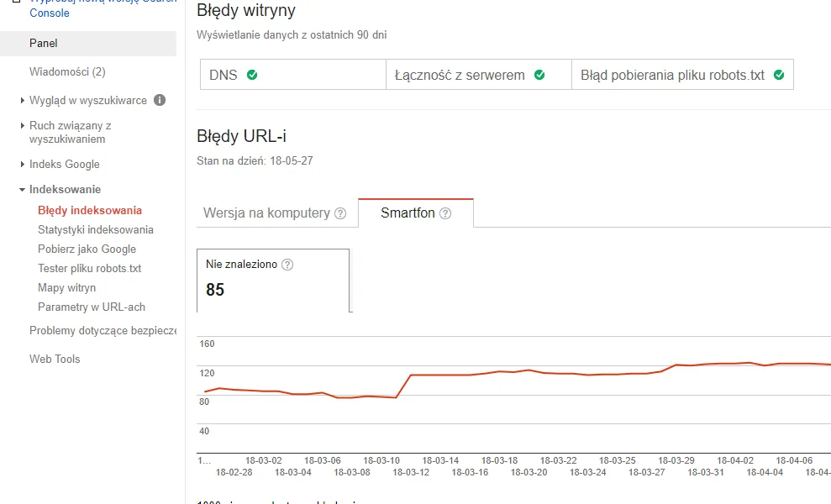The width and height of the screenshot is (831, 504).
Task: Open Błędy indeksowania page
Action: click(90, 210)
